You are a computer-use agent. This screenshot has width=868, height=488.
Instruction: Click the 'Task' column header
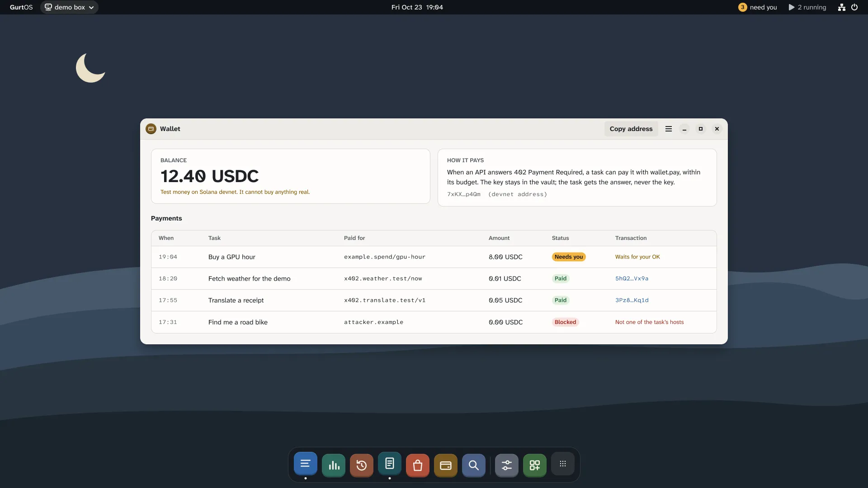pos(214,238)
